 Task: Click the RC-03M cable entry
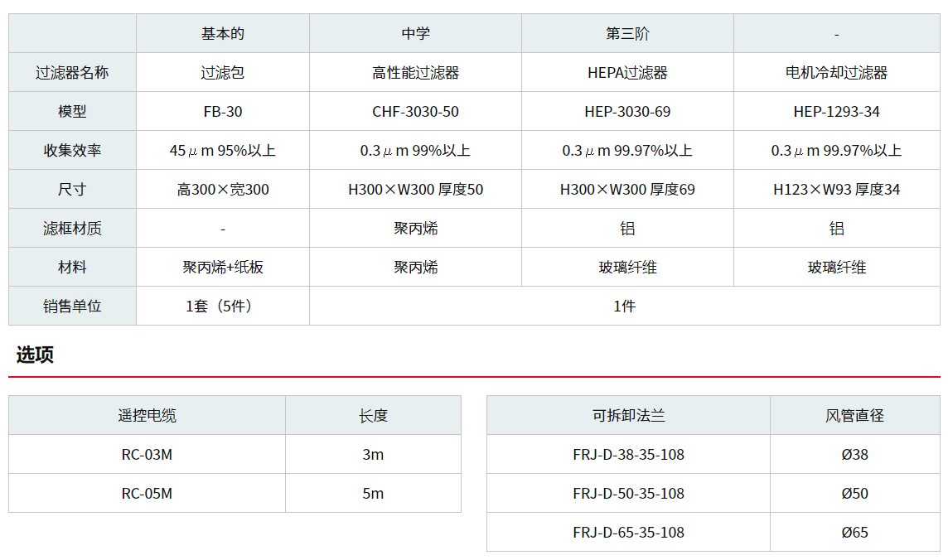(x=147, y=455)
